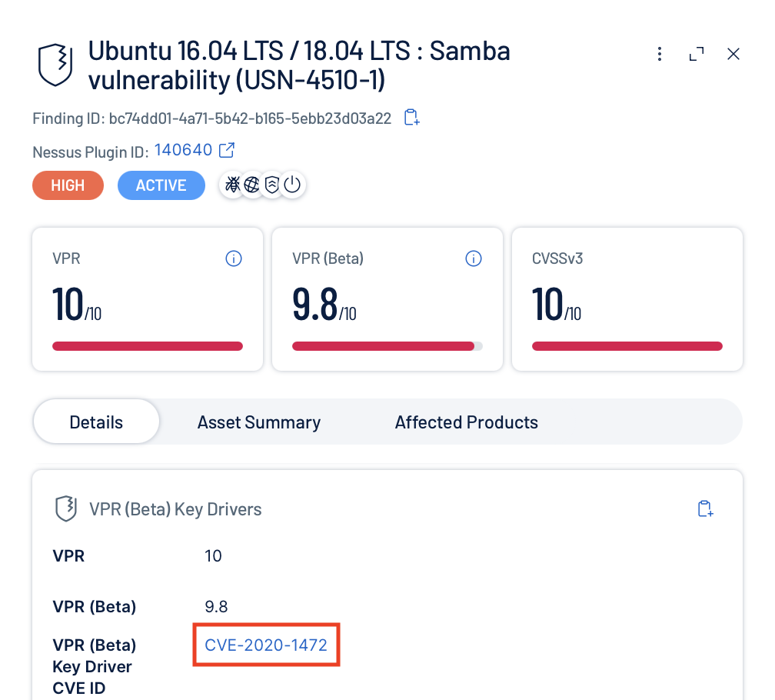The height and width of the screenshot is (700, 775).
Task: Click the VPR (Beta) 9.8 score bar
Action: click(x=387, y=346)
